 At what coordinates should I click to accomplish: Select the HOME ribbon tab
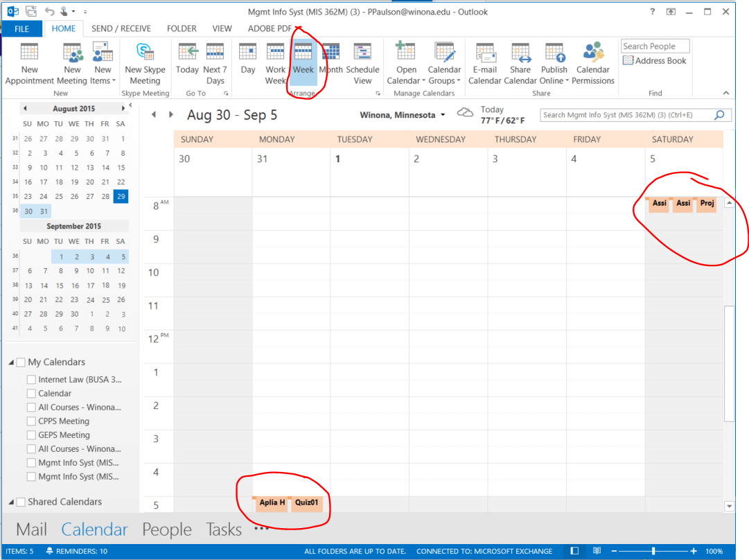64,28
